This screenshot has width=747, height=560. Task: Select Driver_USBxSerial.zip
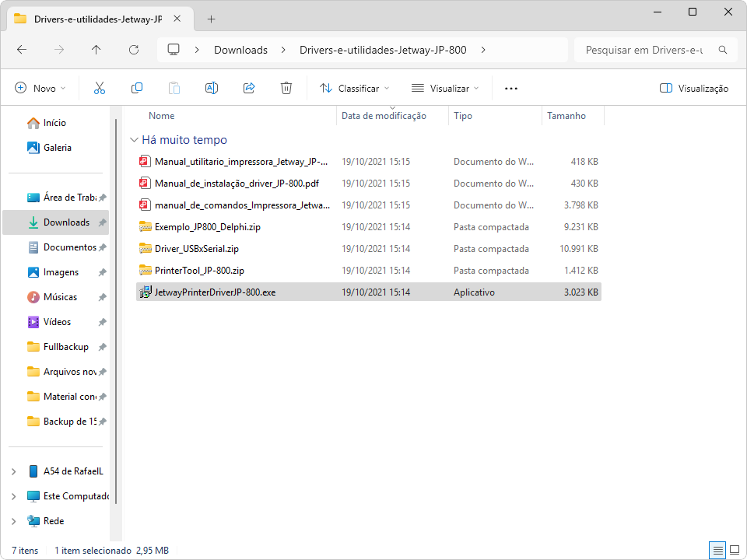coord(369,249)
